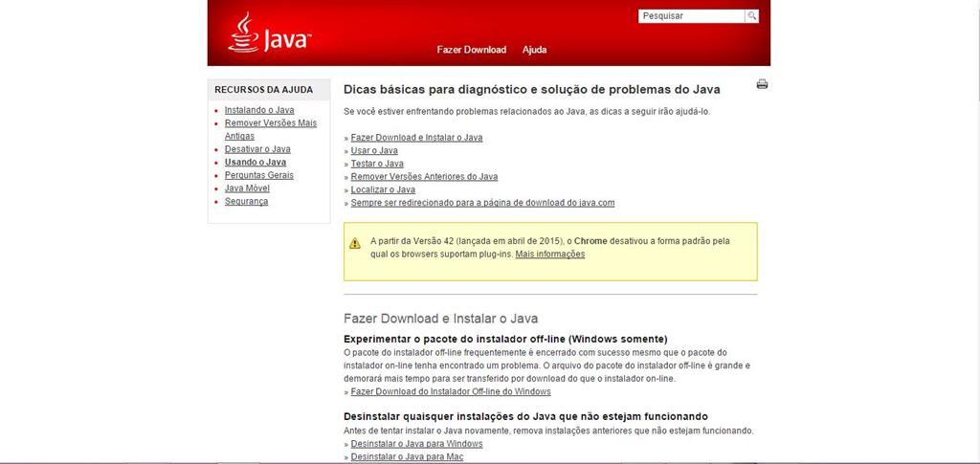Open Desinstalar o Java para Mac
980x464 pixels.
pyautogui.click(x=407, y=457)
